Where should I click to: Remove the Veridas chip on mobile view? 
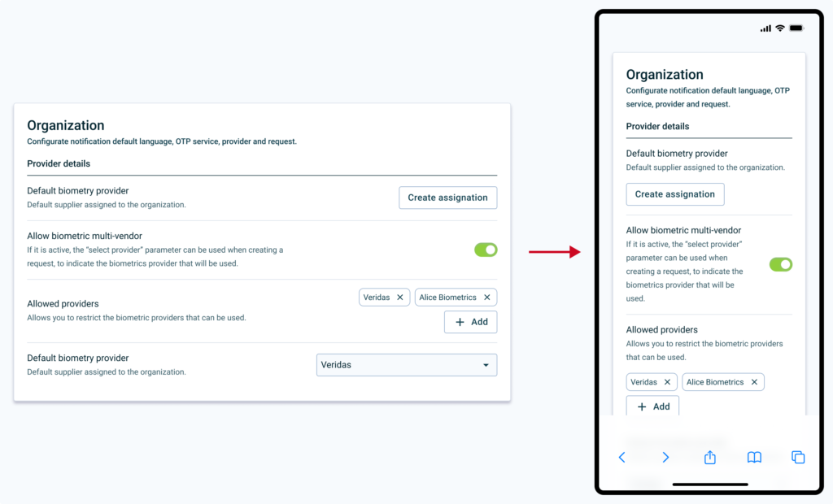tap(667, 382)
